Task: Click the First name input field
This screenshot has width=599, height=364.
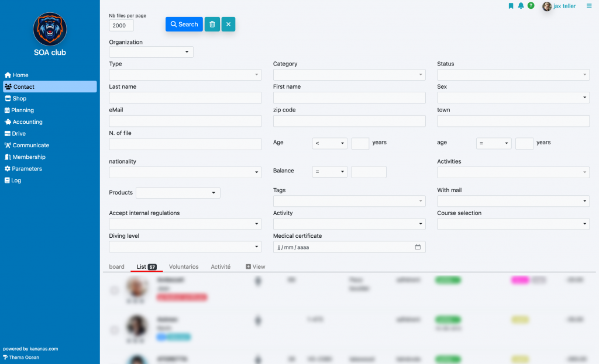Action: click(349, 98)
